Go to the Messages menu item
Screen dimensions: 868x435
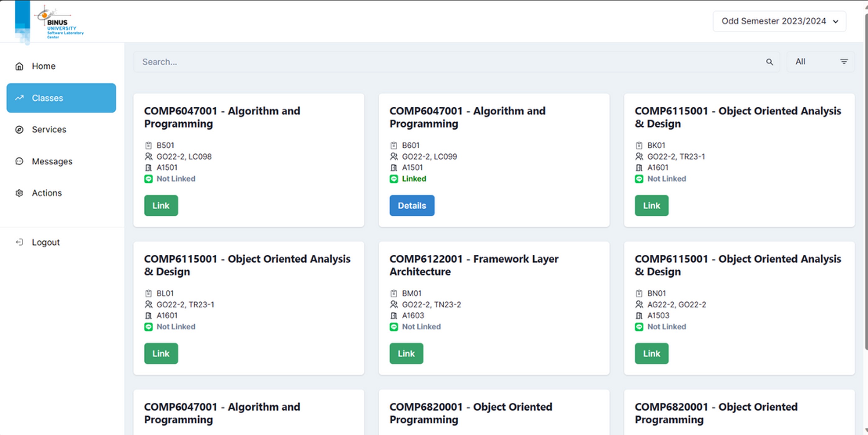[52, 161]
